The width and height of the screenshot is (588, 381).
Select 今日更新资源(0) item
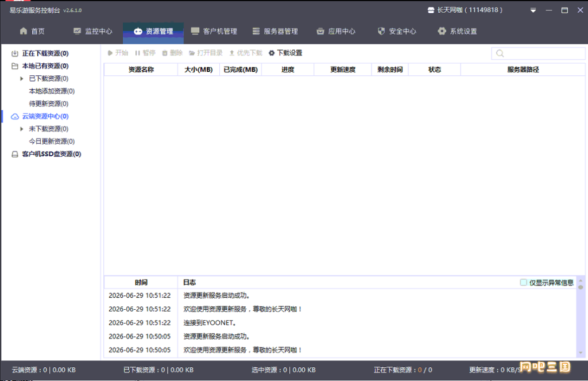pyautogui.click(x=52, y=141)
